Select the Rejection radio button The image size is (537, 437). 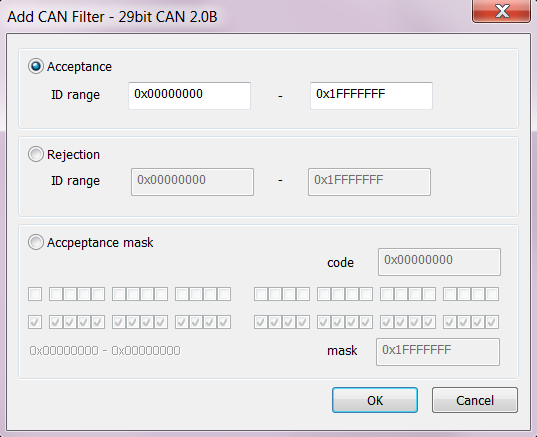point(36,154)
